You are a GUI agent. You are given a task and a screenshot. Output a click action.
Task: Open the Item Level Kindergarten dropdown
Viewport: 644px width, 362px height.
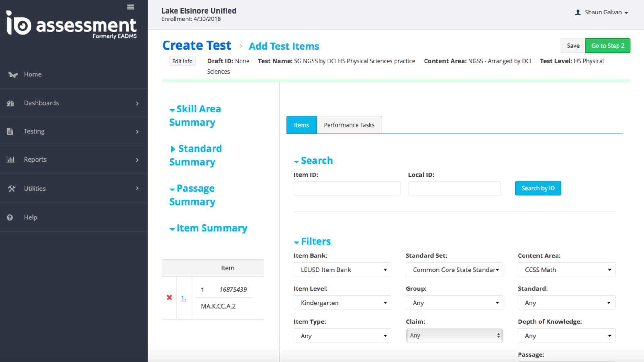(342, 303)
